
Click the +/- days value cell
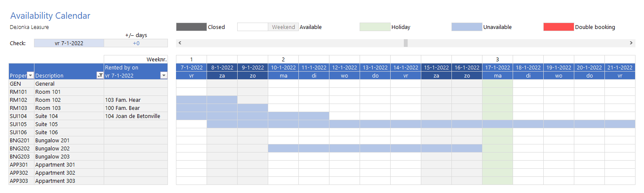(136, 43)
